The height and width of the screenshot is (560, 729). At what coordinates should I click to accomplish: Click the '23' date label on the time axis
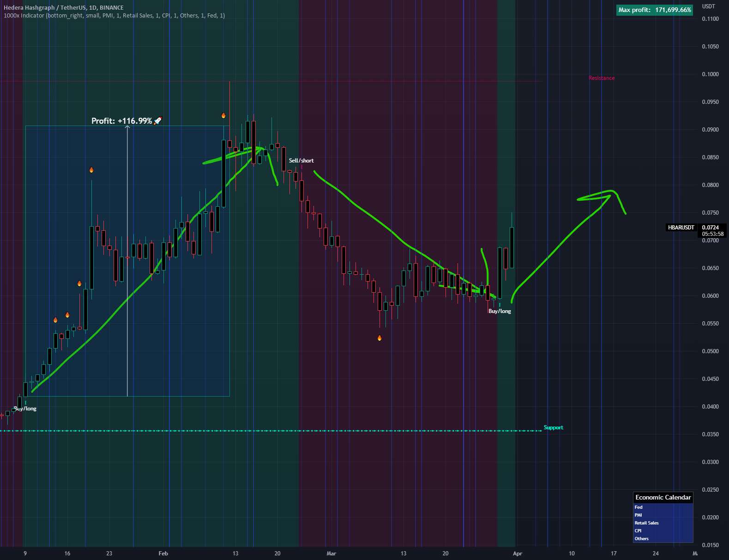pyautogui.click(x=109, y=554)
